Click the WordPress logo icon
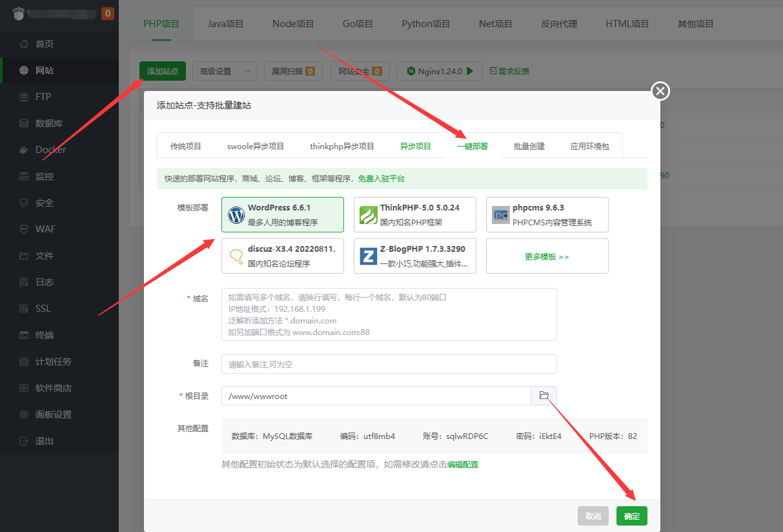 tap(236, 215)
